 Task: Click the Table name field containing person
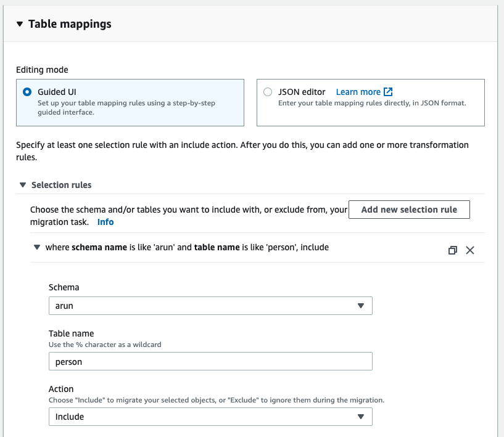210,361
